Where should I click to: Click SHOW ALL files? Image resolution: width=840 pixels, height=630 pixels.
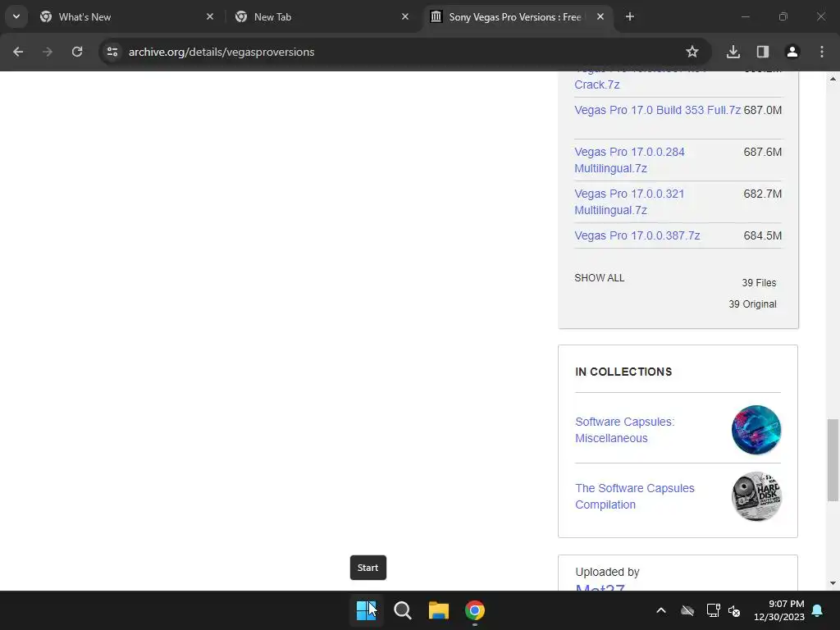pos(600,278)
